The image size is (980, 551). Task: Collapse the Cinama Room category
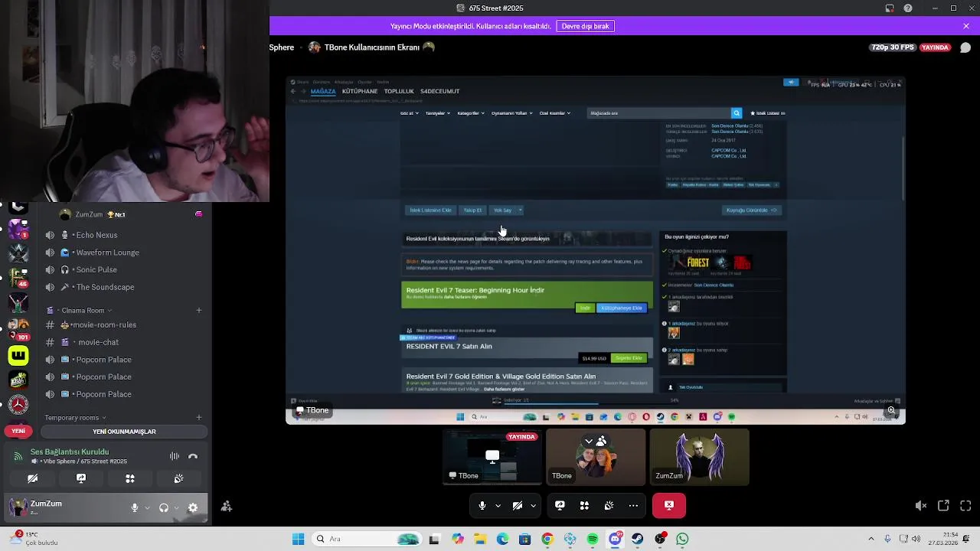83,310
